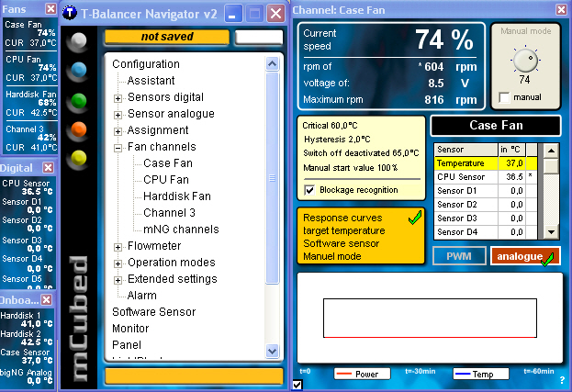Click Manual start value 100% setting
The image size is (572, 392).
tap(350, 168)
